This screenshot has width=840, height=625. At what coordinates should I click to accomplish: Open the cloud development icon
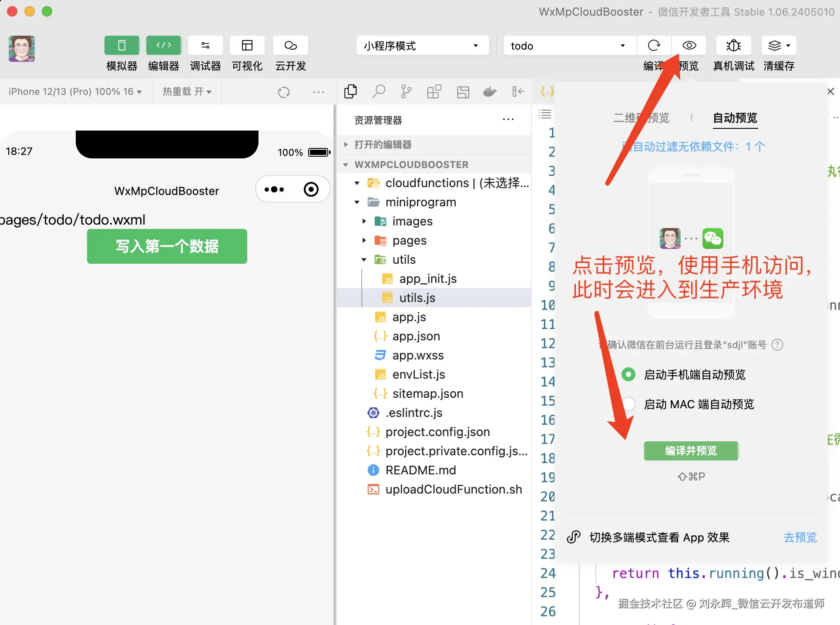pos(290,45)
